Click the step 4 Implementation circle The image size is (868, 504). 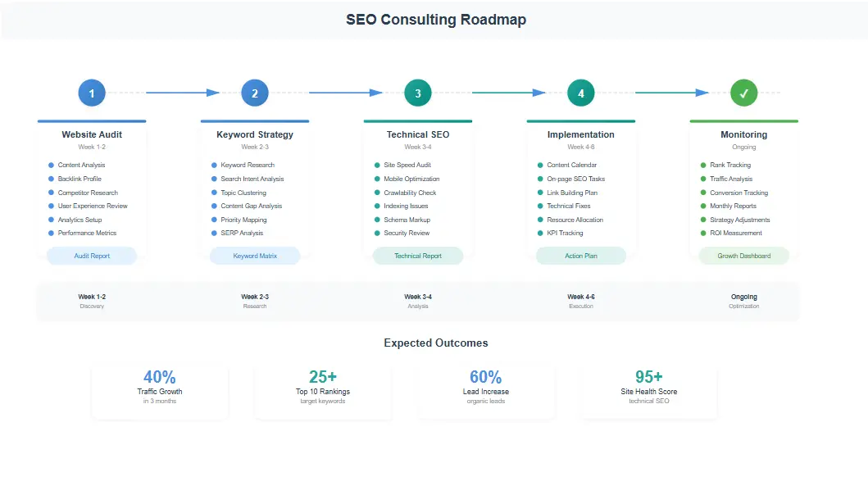point(581,93)
